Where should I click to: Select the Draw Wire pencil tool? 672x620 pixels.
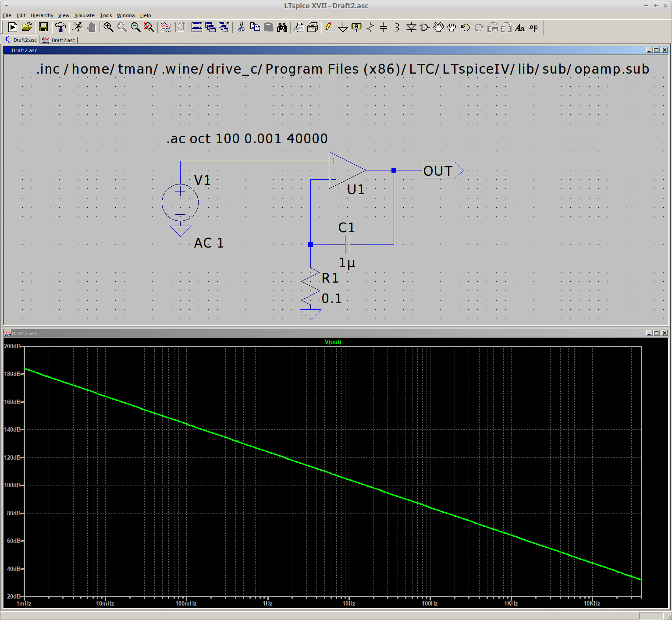pyautogui.click(x=330, y=27)
